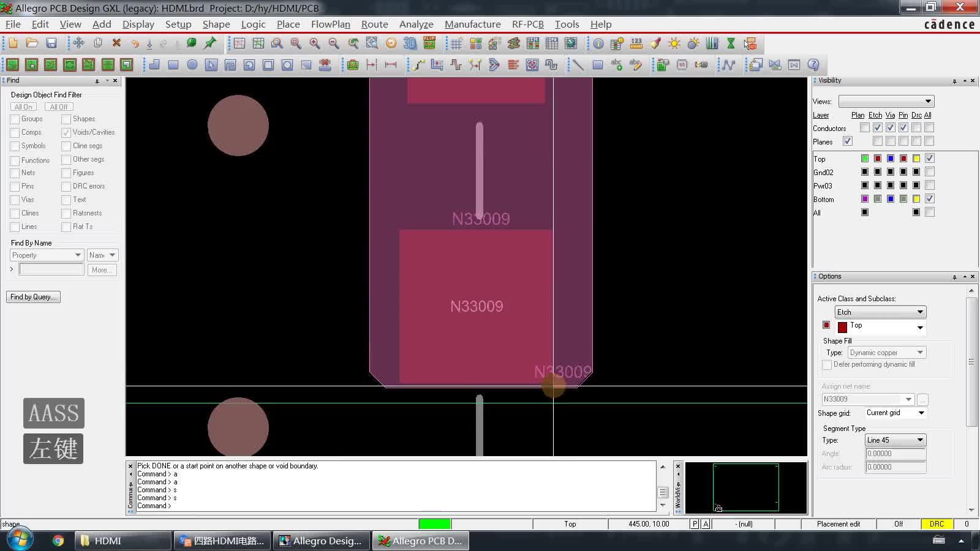This screenshot has width=980, height=551.
Task: Click the shape select arrow icon
Action: 211,65
